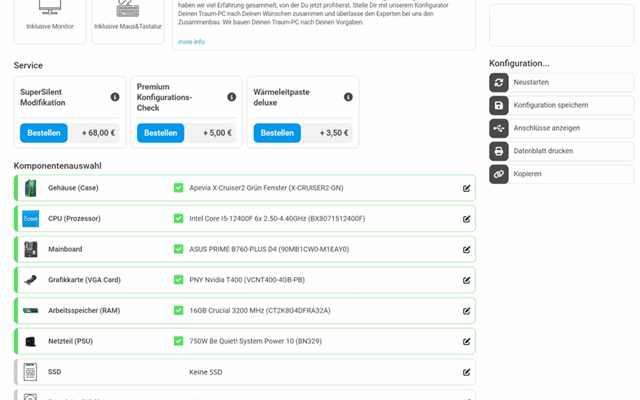
Task: Show info for Premium Konfigurations-Check
Action: [231, 97]
